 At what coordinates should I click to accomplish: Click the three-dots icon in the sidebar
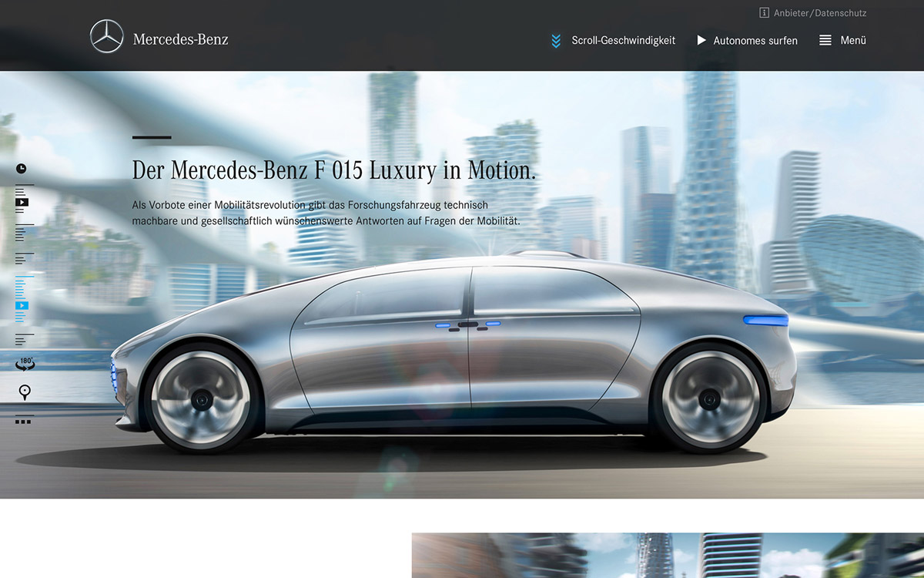[23, 422]
